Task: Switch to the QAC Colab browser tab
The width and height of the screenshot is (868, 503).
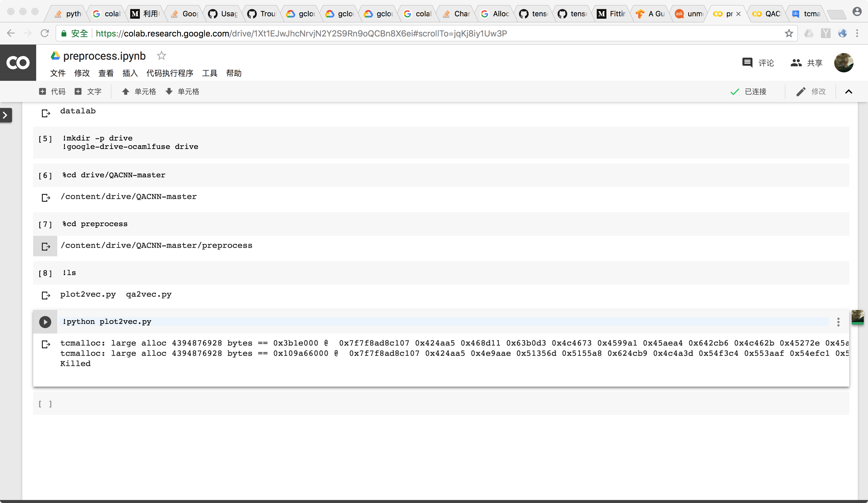Action: (767, 14)
